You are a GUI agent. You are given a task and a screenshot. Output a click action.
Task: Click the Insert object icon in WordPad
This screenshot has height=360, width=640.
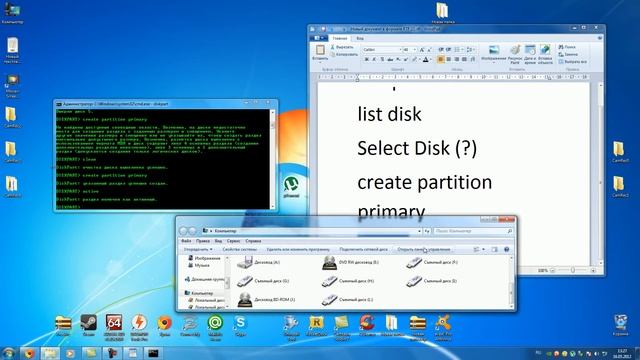pos(545,50)
